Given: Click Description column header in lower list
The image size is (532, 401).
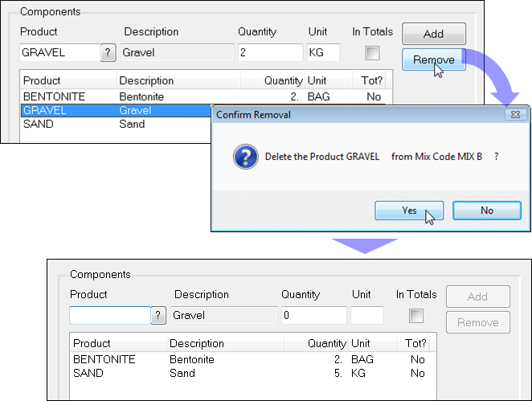Looking at the screenshot, I should (225, 343).
